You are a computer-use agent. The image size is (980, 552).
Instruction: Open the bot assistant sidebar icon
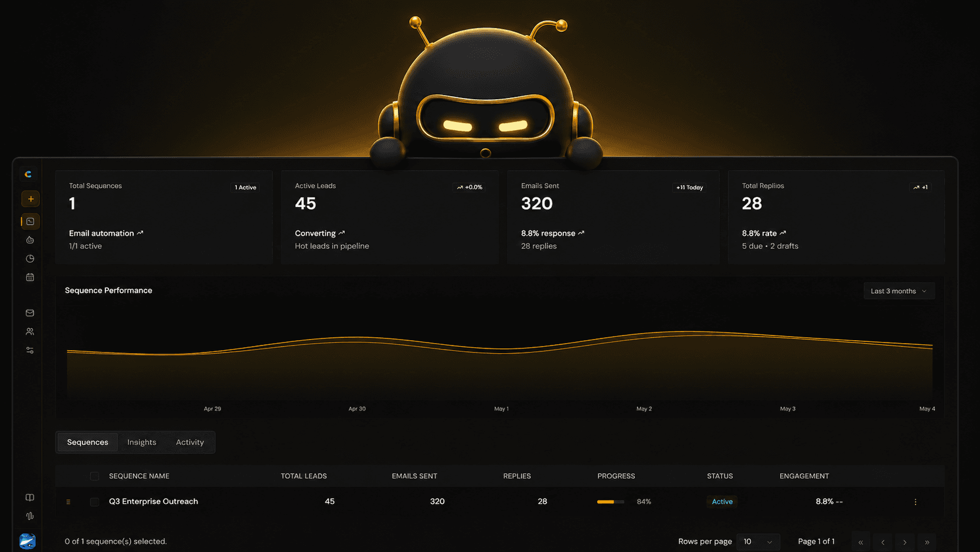30,240
